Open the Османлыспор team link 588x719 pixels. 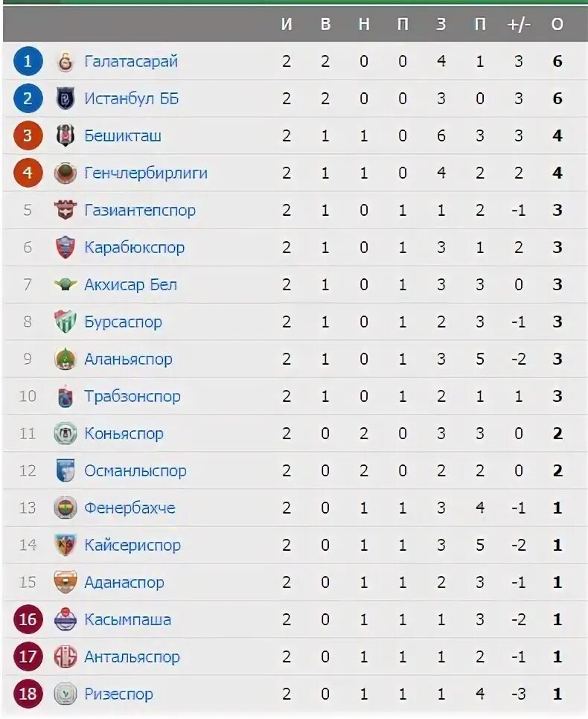(135, 470)
